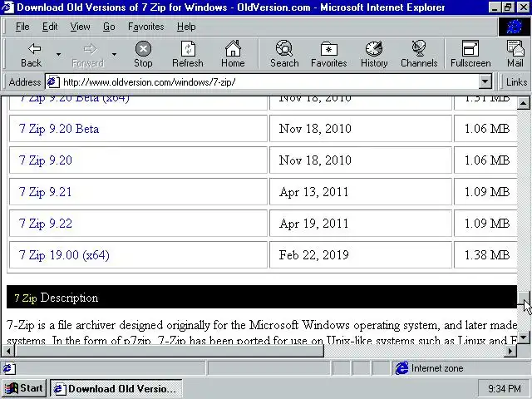Go back with the Back toolbar button
This screenshot has width=532, height=399.
32,55
